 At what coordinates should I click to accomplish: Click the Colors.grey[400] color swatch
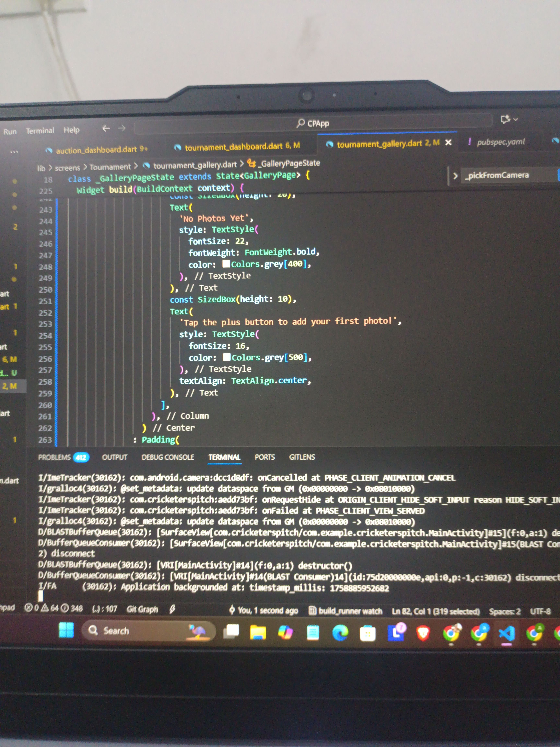(x=226, y=264)
